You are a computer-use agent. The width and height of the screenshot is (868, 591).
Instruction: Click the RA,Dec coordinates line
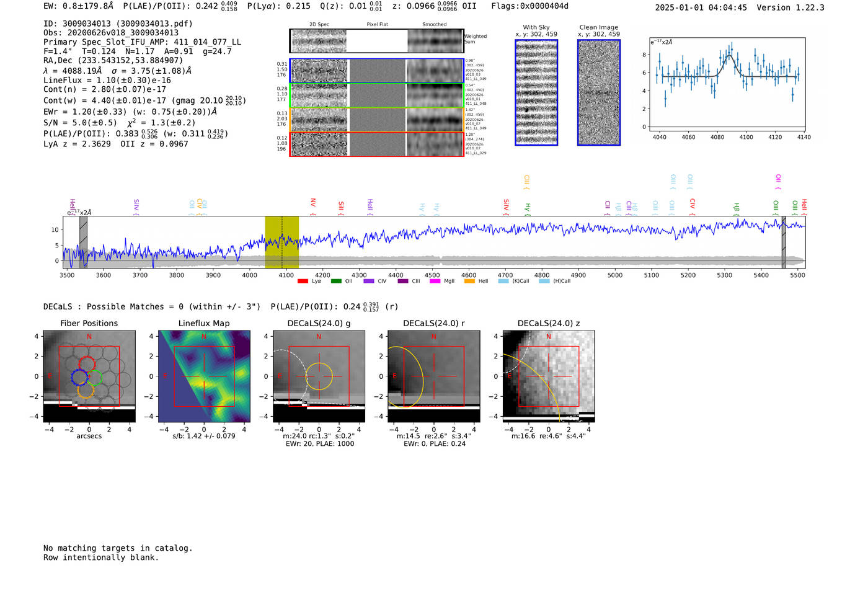[x=113, y=60]
